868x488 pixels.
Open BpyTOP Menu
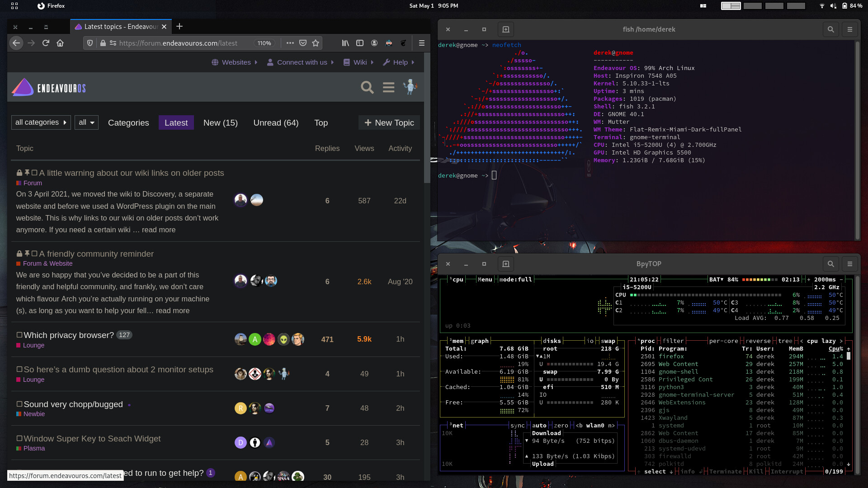tap(485, 280)
